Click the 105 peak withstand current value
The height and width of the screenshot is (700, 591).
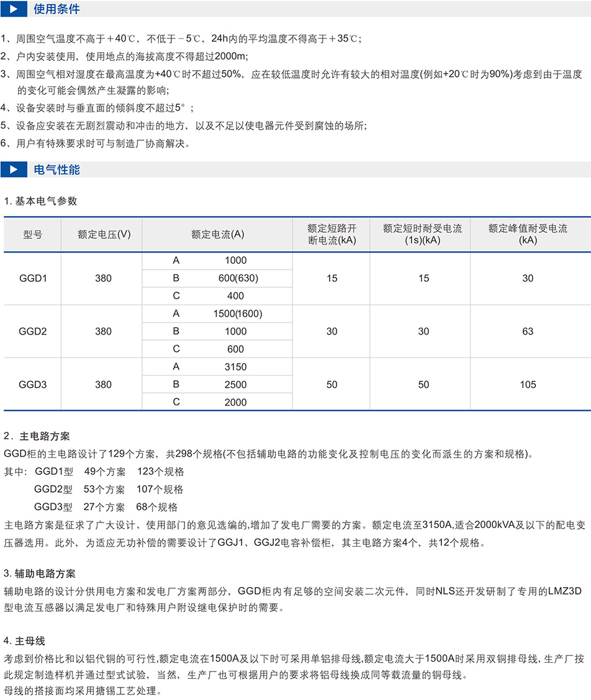[528, 385]
